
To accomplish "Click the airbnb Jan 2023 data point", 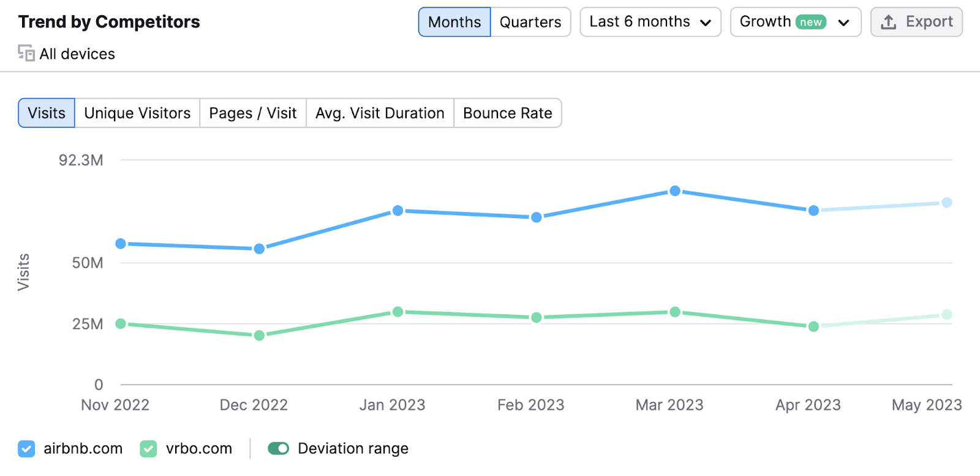I will 398,211.
